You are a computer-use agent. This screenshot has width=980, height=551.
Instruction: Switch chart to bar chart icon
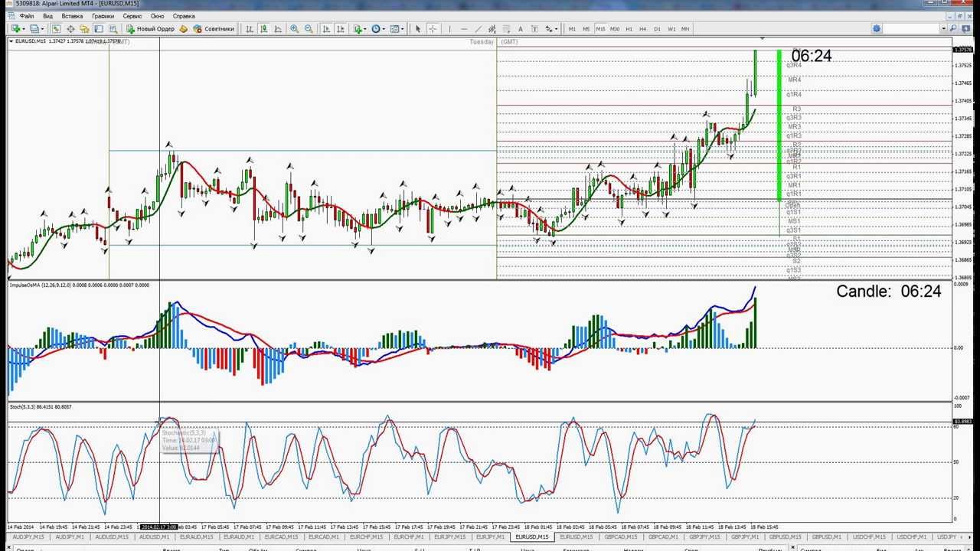(249, 29)
